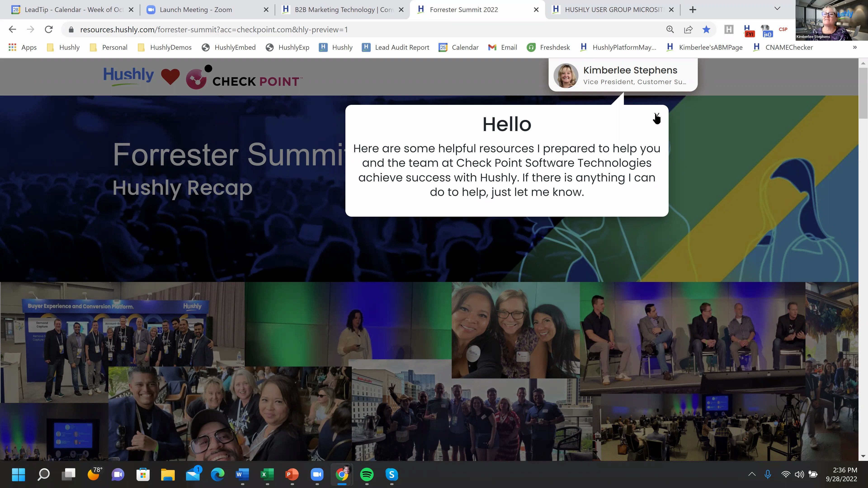Expand hidden bookmarks via the double-chevron
868x488 pixels.
855,47
